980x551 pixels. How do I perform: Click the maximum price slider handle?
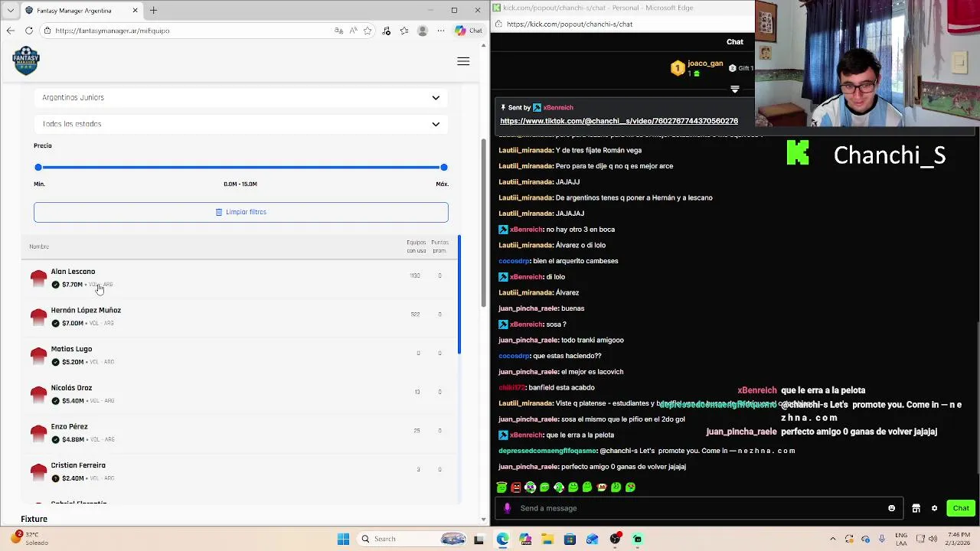click(x=443, y=167)
